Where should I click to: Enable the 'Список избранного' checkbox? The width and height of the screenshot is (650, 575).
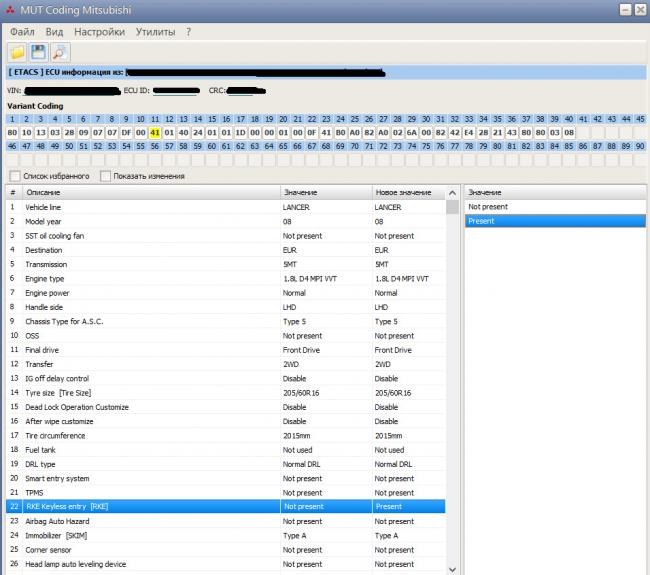[14, 176]
